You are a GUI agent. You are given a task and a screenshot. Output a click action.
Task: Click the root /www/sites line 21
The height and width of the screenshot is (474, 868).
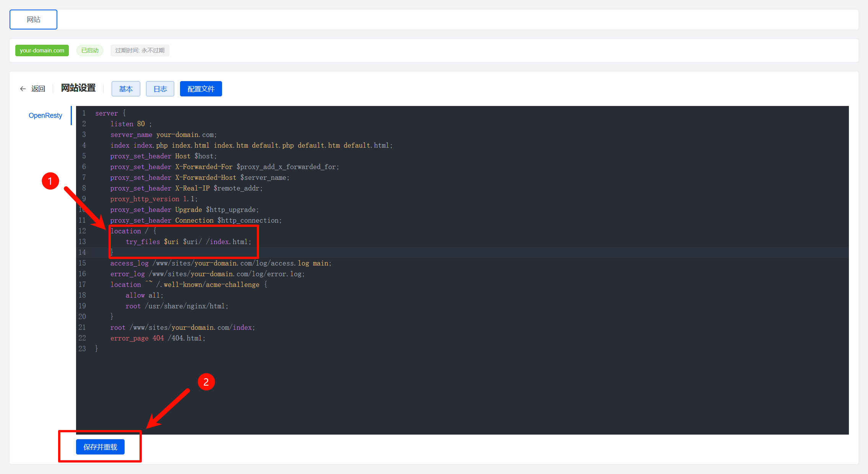[x=182, y=327]
